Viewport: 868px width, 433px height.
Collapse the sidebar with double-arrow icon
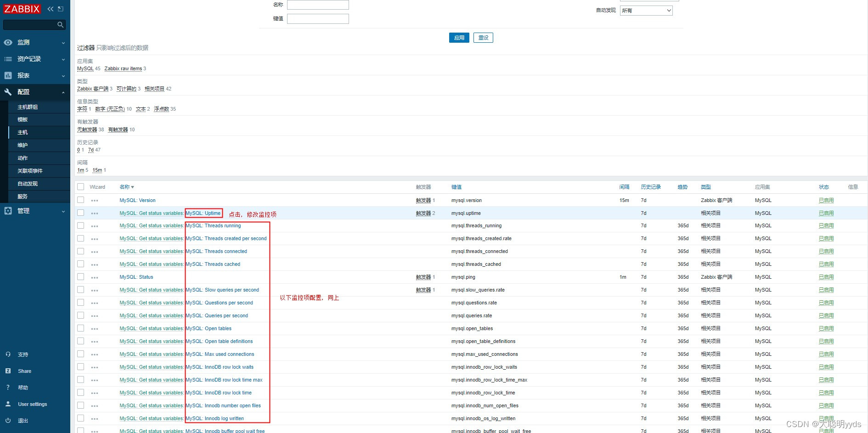click(51, 9)
